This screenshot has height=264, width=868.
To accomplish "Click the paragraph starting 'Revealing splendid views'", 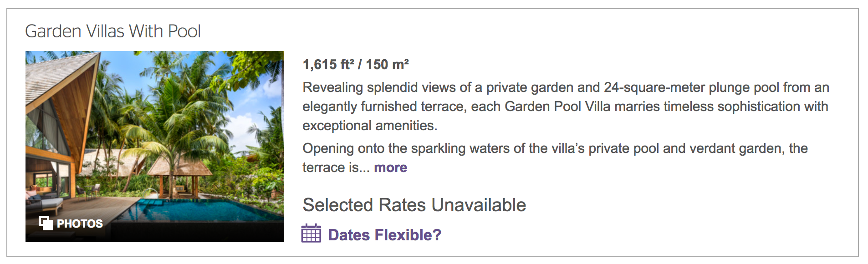I will 565,106.
